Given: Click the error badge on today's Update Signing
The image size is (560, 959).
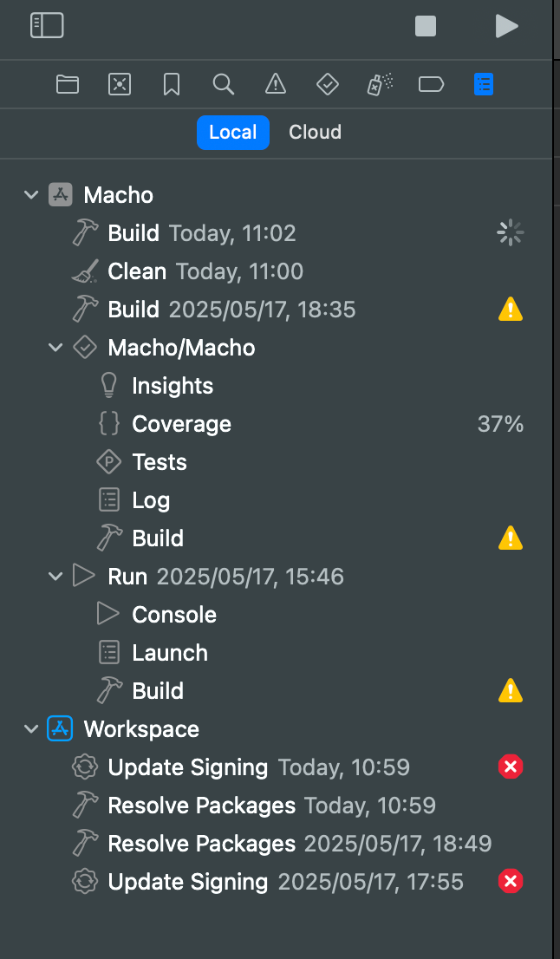Looking at the screenshot, I should click(x=511, y=767).
